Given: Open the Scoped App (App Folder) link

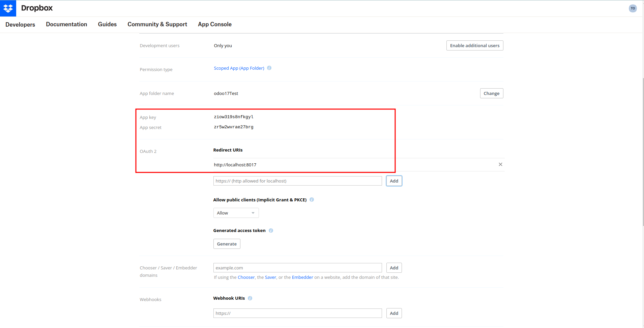Looking at the screenshot, I should pos(239,68).
